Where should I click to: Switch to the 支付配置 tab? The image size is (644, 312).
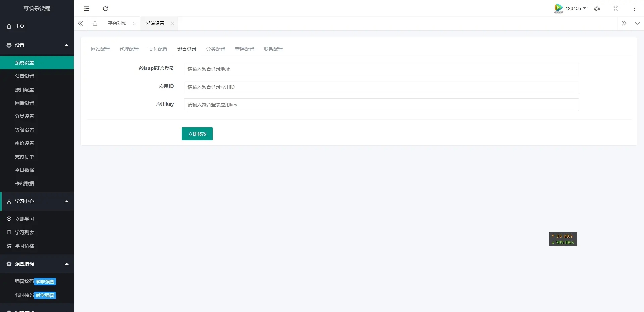point(158,49)
